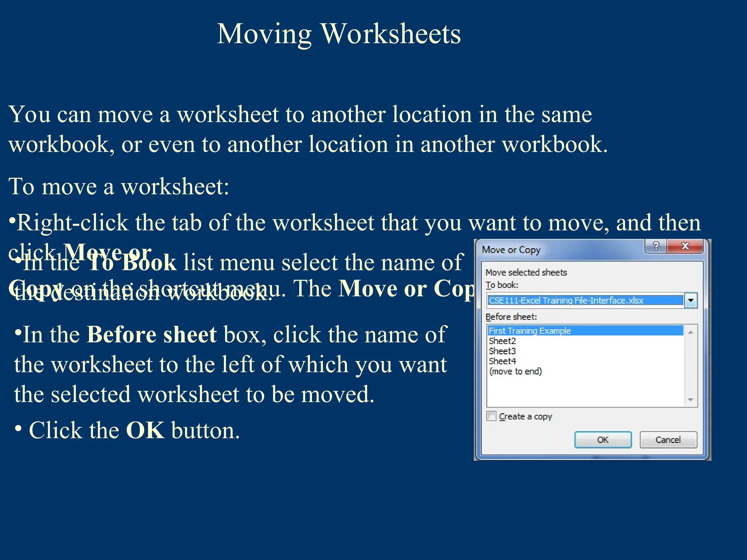This screenshot has width=747, height=560.
Task: Select CSE111-Excel Training File-Interface.xlsx in To book field
Action: pyautogui.click(x=585, y=300)
